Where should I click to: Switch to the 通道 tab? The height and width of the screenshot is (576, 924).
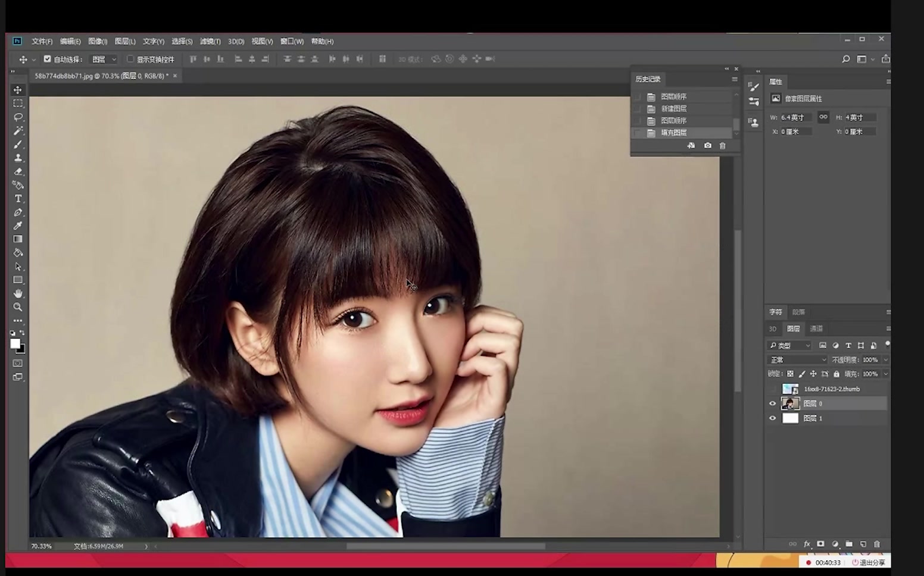(x=816, y=328)
